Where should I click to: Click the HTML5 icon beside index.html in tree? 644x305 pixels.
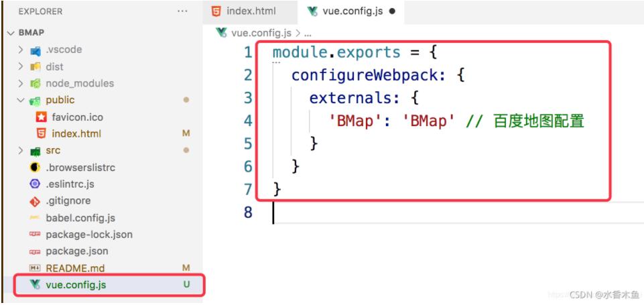click(41, 133)
